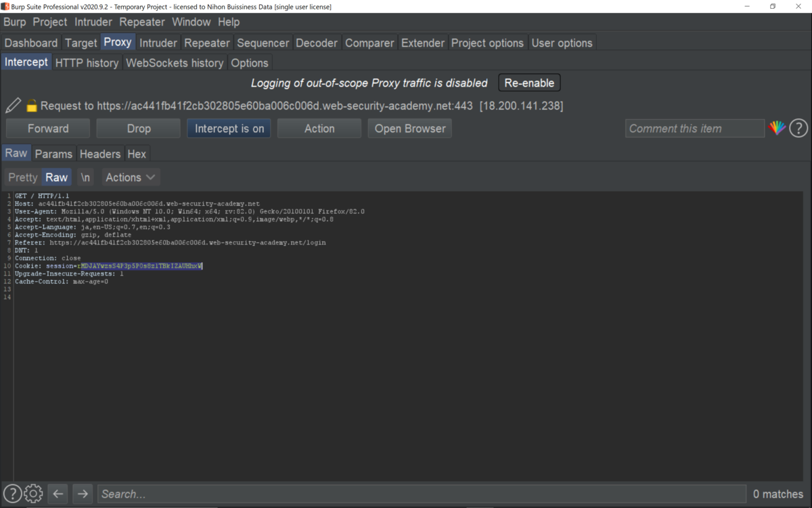Switch to the Repeater tab
The image size is (812, 508).
click(207, 43)
